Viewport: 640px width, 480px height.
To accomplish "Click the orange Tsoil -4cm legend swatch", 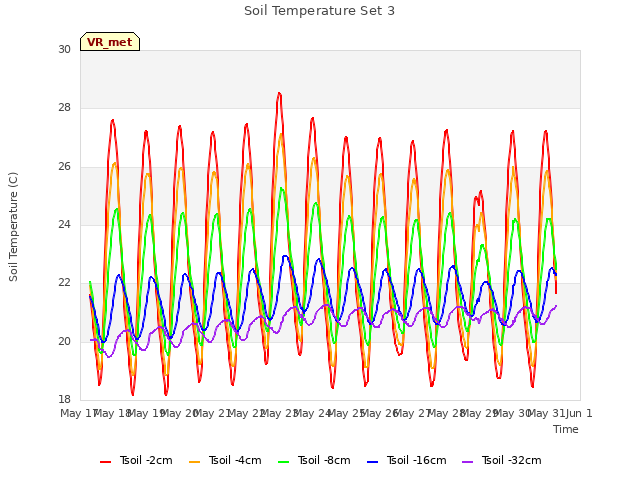I will coord(194,462).
